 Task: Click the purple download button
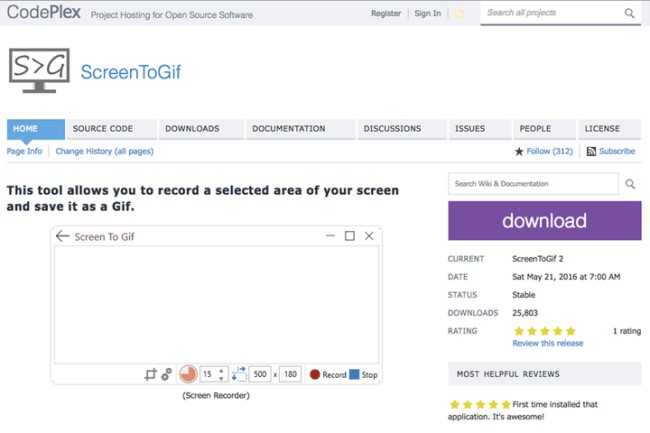544,221
